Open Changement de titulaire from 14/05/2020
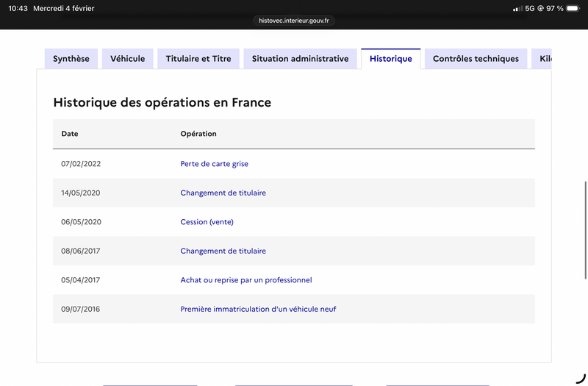The image size is (588, 386). tap(223, 193)
